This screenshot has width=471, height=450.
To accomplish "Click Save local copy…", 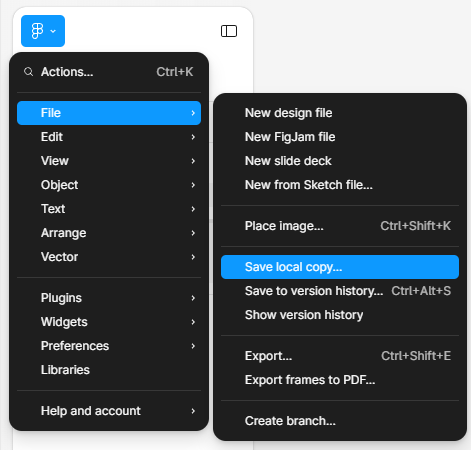I will pyautogui.click(x=340, y=267).
